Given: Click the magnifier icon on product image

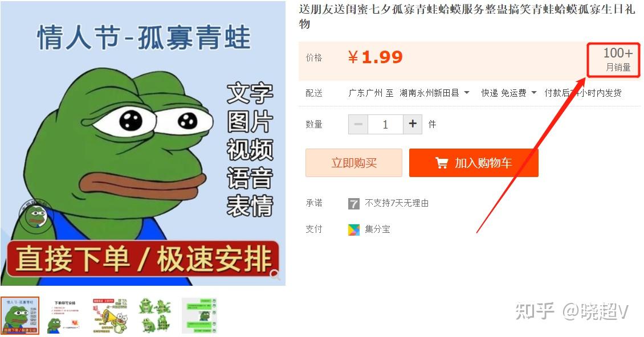Looking at the screenshot, I should 275,274.
